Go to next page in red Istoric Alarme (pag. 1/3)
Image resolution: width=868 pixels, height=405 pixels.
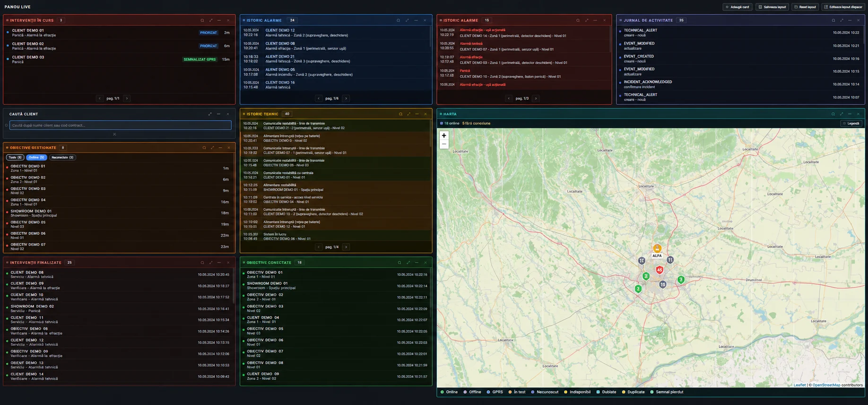[536, 98]
